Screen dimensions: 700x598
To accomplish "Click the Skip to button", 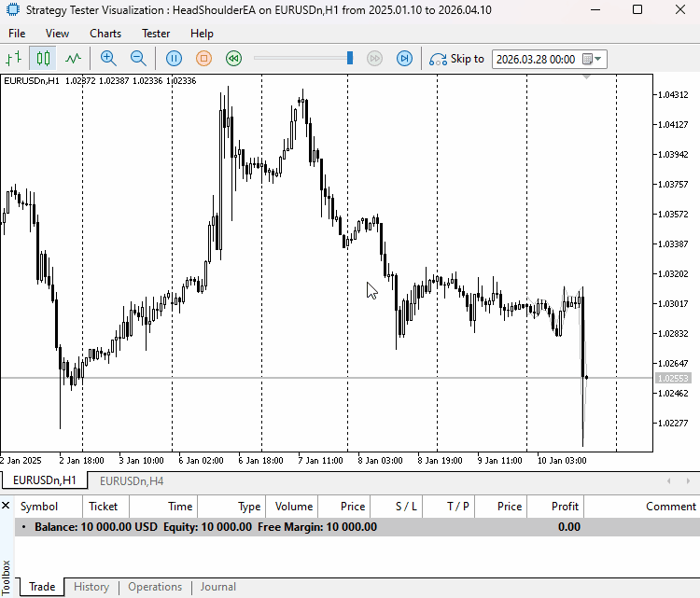I will tap(456, 59).
